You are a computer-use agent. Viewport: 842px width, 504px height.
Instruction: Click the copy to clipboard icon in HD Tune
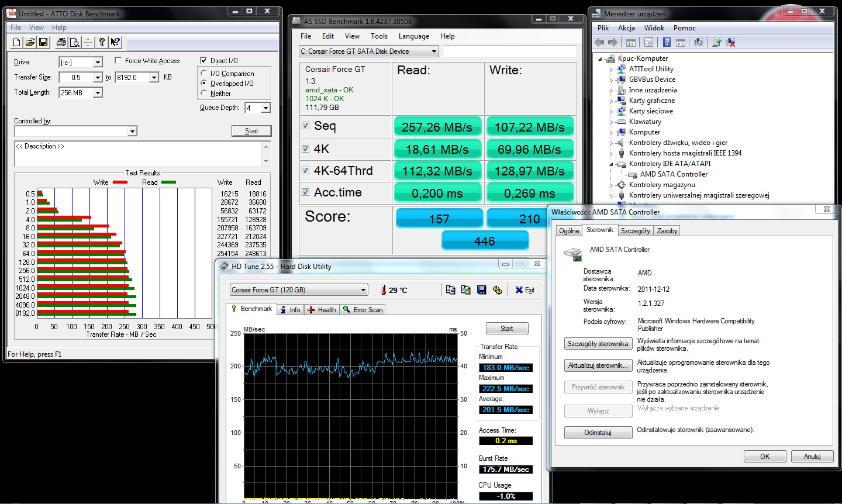[x=450, y=290]
